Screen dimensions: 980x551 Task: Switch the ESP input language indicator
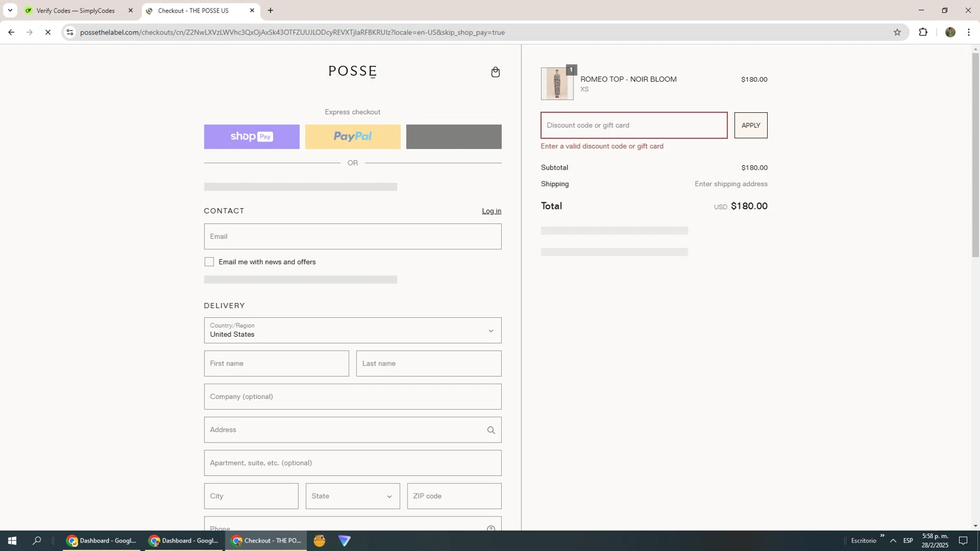pos(908,541)
